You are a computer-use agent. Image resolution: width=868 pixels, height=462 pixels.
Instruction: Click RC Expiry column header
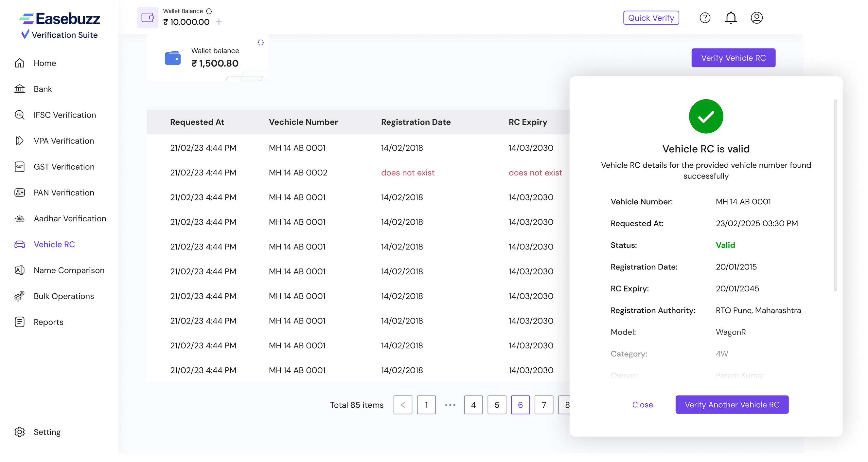pos(528,122)
